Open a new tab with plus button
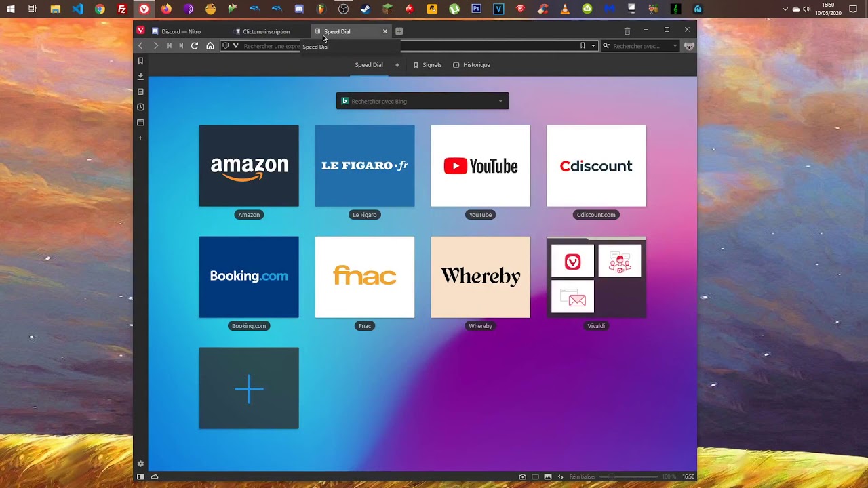 [399, 31]
